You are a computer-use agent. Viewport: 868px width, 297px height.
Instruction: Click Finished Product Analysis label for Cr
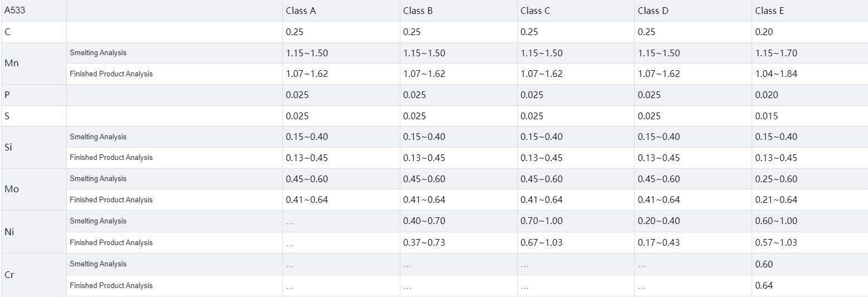(111, 286)
